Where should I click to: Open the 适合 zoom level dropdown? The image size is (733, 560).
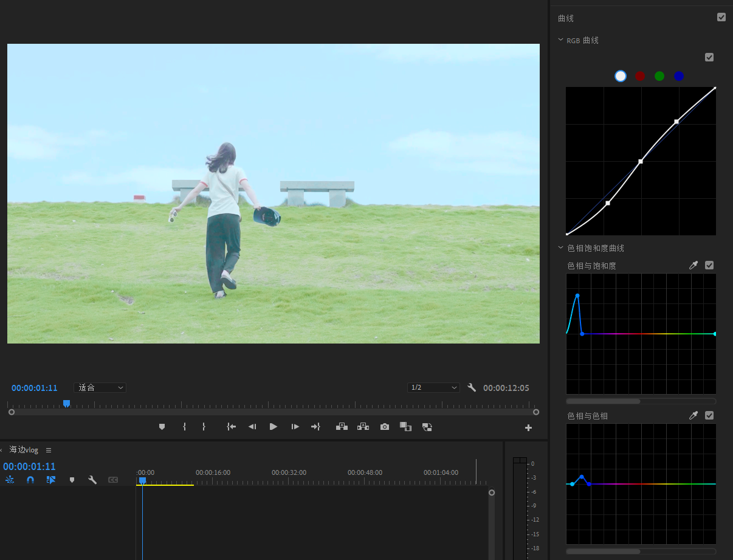100,387
